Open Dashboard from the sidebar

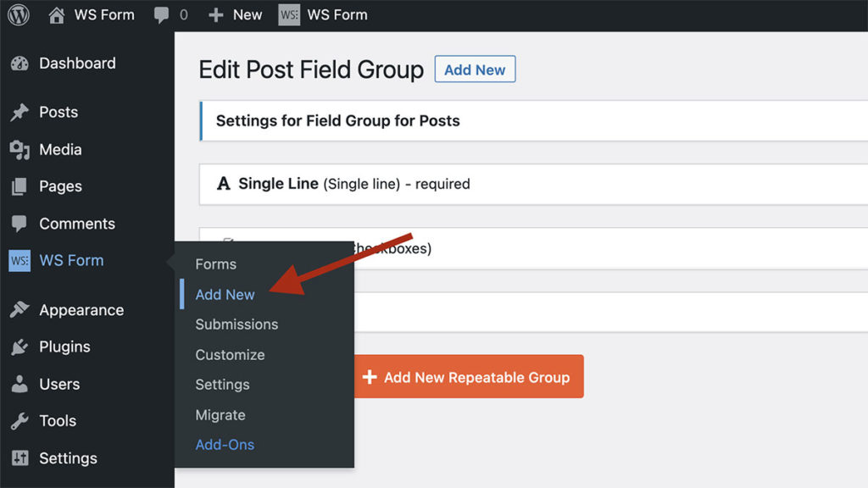[77, 63]
